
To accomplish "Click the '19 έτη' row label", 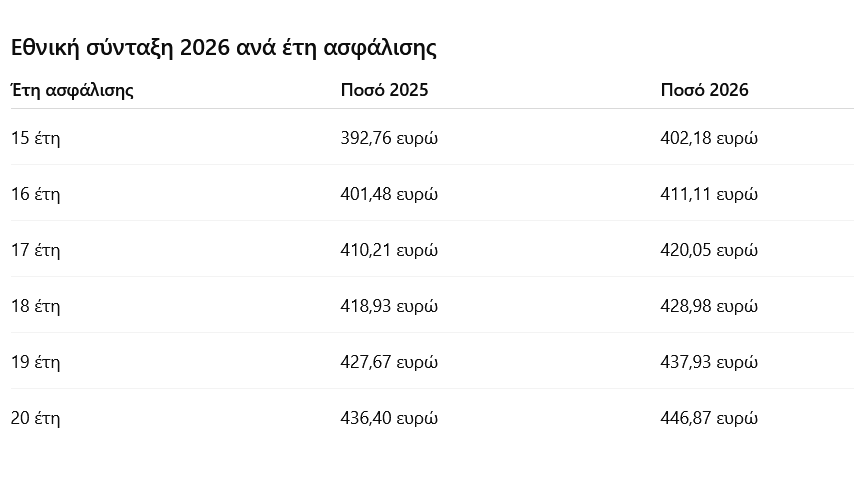I will (36, 362).
